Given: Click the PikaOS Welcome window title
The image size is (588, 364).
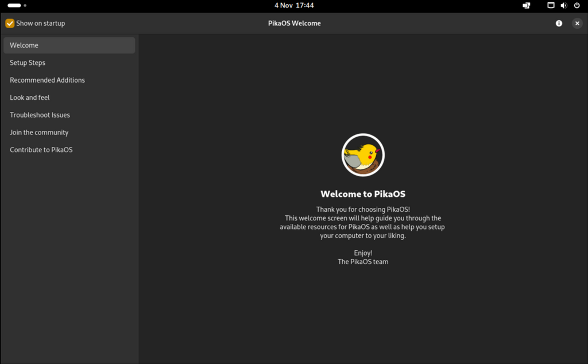Looking at the screenshot, I should point(295,23).
